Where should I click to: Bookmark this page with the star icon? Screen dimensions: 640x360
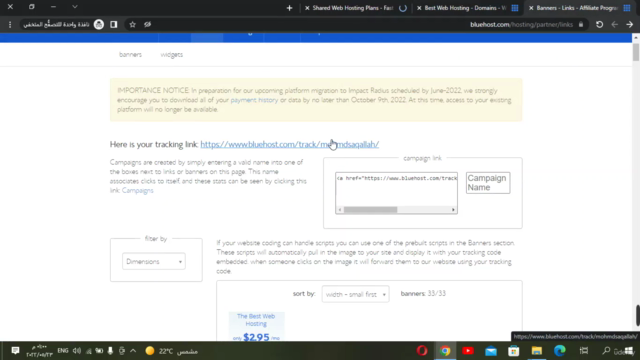tap(132, 24)
